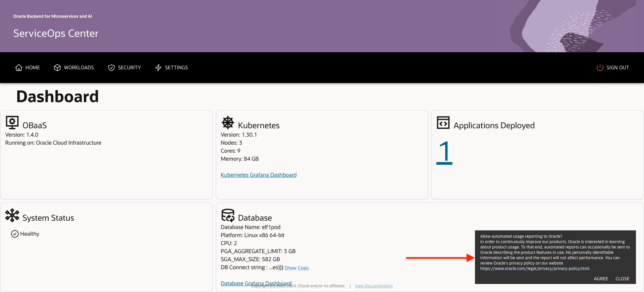This screenshot has width=644, height=292.
Task: Open the applications deployed count 1
Action: click(x=444, y=152)
